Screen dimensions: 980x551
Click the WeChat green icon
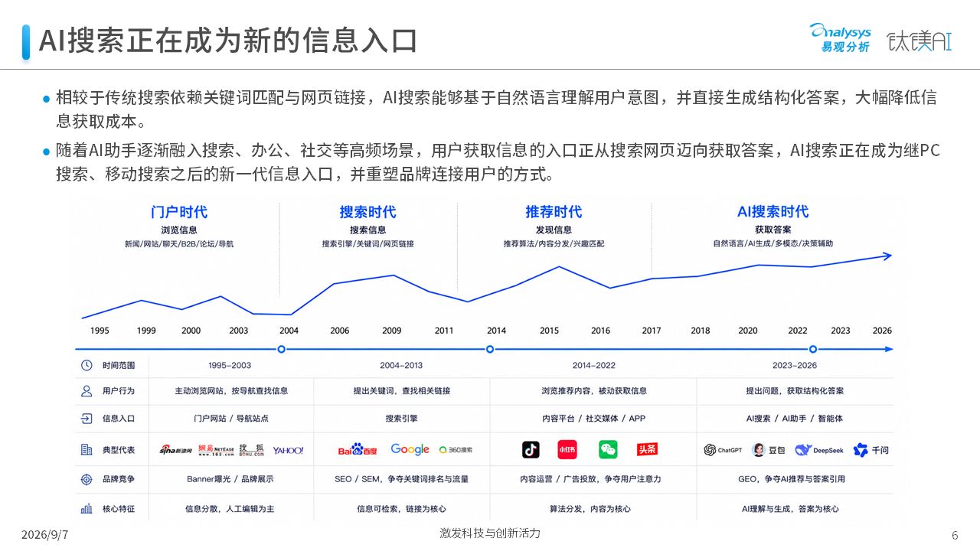coord(608,449)
